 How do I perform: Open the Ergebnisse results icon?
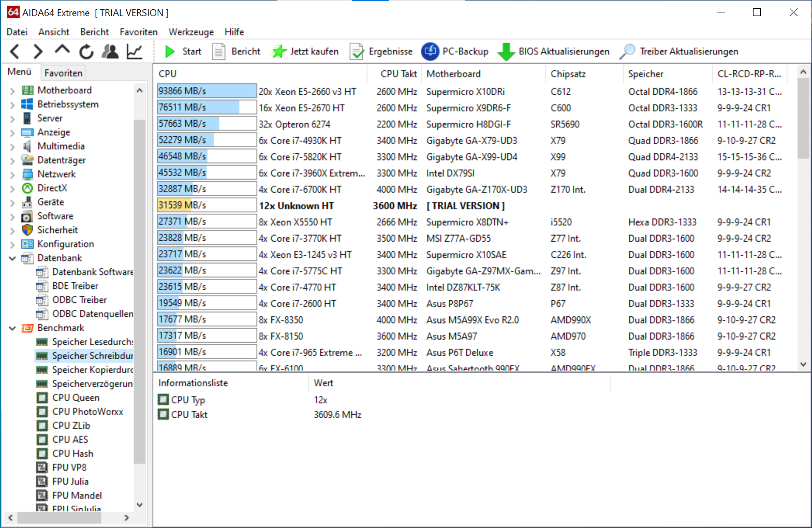(357, 52)
